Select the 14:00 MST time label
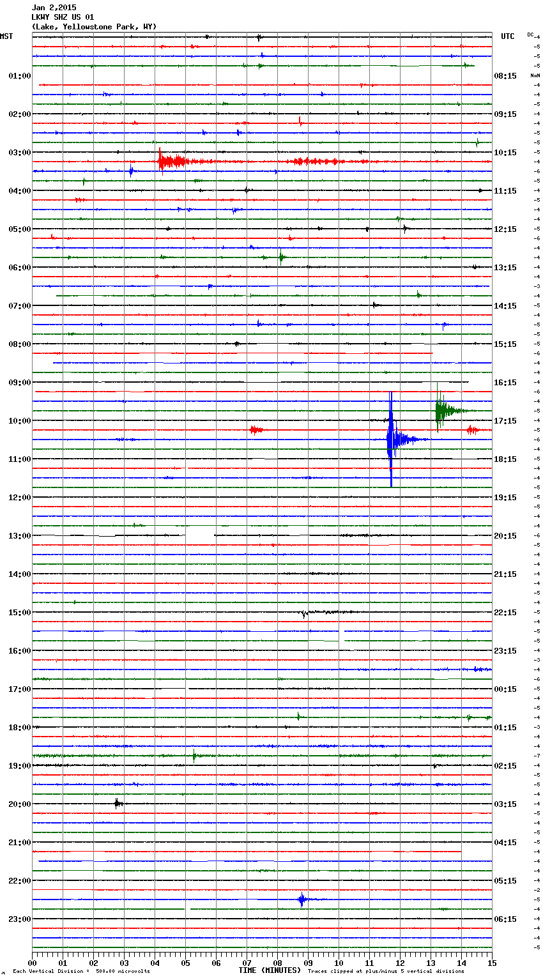This screenshot has width=543, height=980. tap(20, 574)
